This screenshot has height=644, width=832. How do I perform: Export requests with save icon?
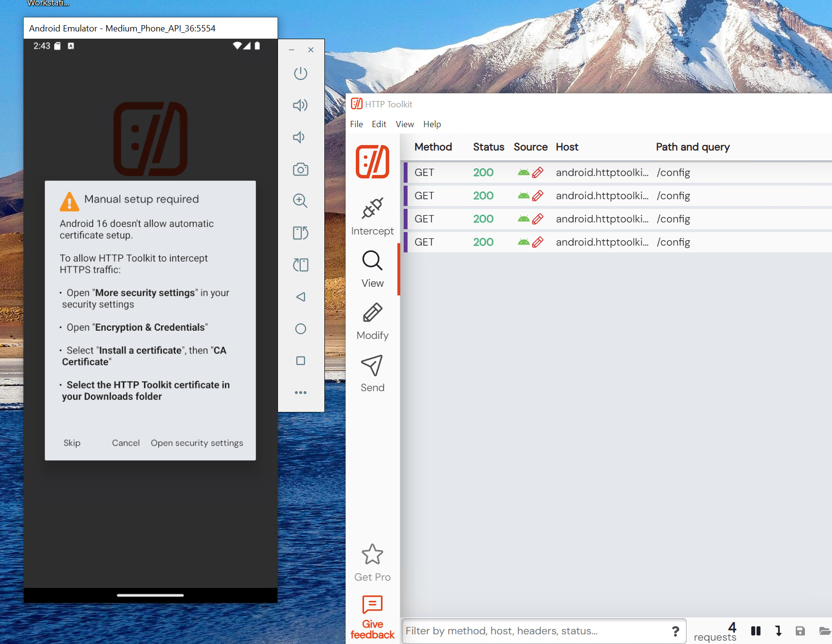(800, 631)
